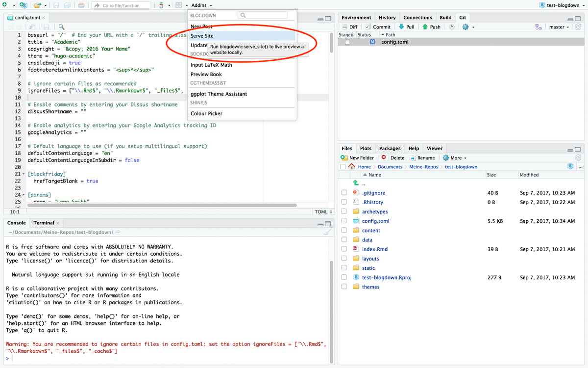Select Serve Site from the Addins menu
Image resolution: width=588 pixels, height=368 pixels.
click(x=202, y=36)
